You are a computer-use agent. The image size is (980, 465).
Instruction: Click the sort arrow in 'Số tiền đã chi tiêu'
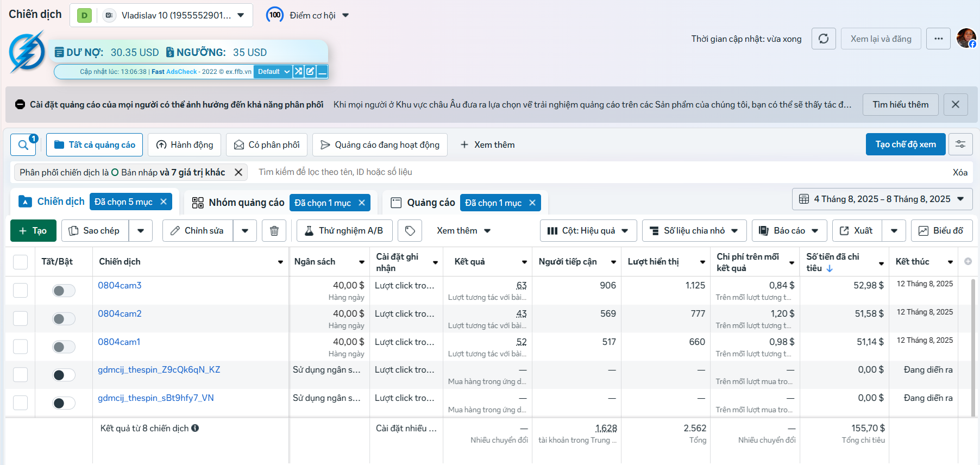[x=830, y=268]
